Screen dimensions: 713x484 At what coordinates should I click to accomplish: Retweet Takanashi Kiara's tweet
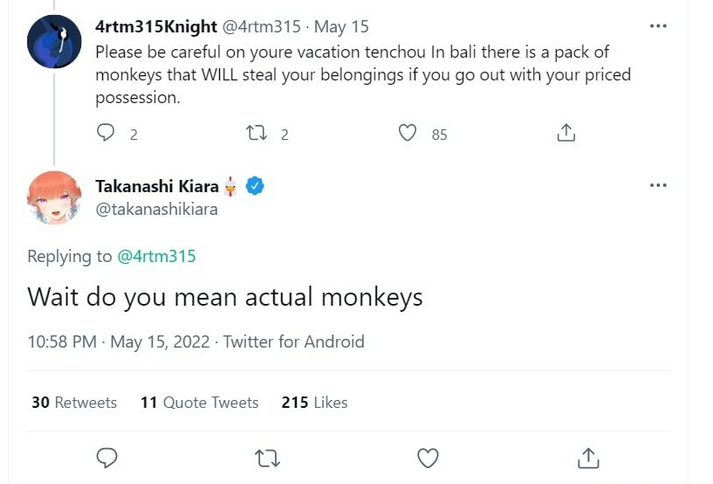click(267, 458)
